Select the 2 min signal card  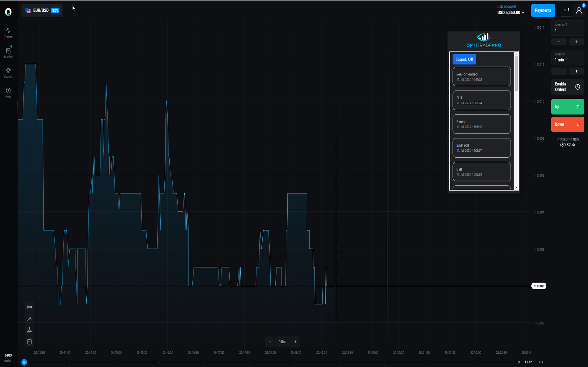[x=482, y=124]
